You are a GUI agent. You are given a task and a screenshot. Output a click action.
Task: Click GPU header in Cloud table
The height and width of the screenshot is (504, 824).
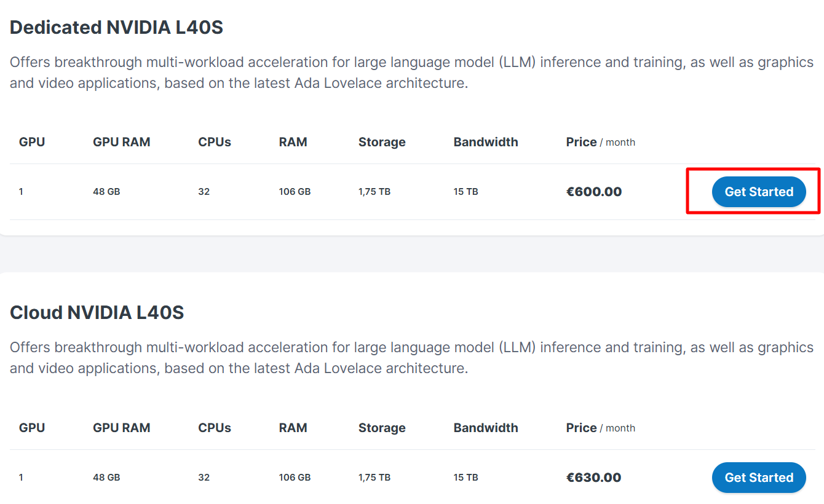[x=32, y=428]
